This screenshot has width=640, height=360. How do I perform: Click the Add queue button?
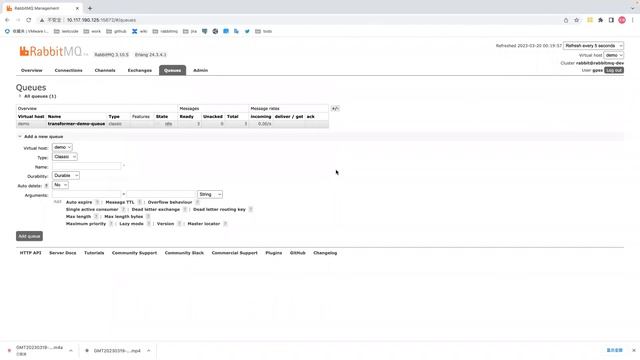coord(29,236)
